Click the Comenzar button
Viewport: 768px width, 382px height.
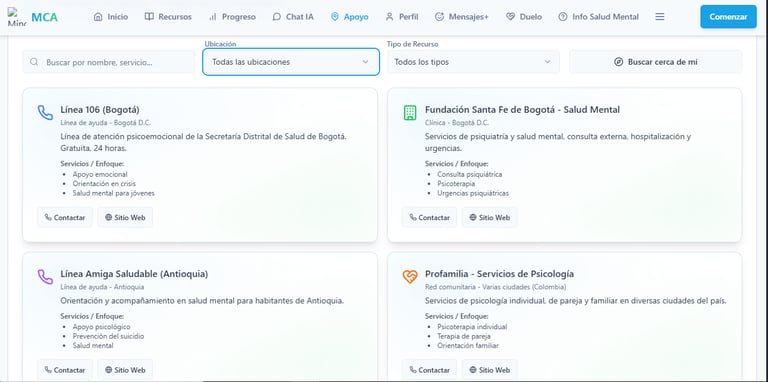[728, 17]
